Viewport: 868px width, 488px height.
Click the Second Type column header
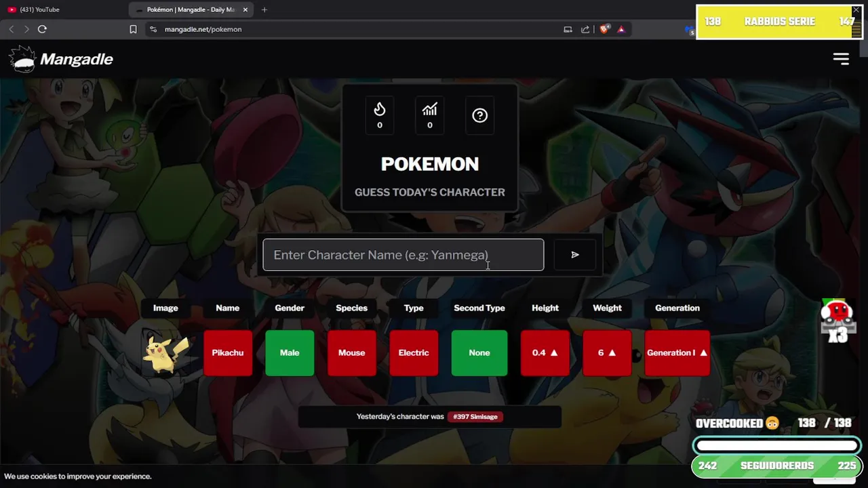pyautogui.click(x=479, y=308)
